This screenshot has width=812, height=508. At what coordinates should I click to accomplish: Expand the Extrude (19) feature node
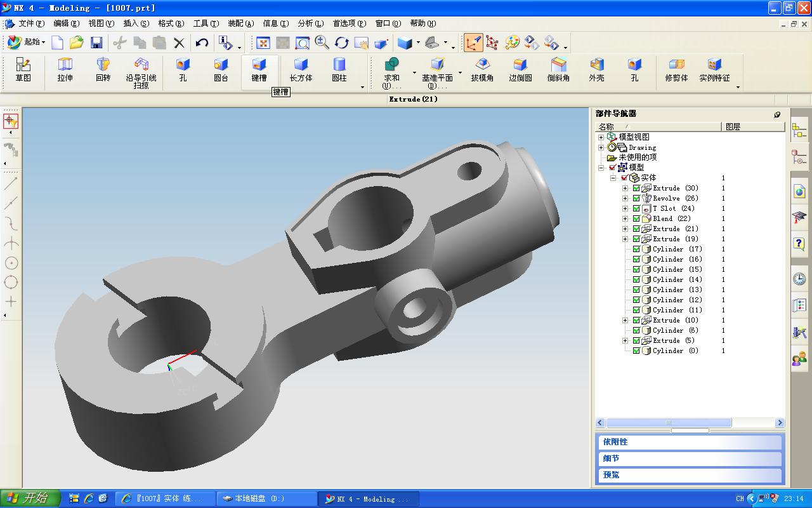click(x=625, y=239)
